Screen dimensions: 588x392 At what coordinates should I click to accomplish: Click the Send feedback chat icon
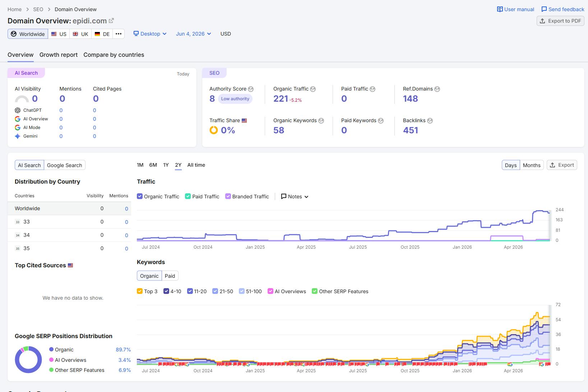[544, 9]
